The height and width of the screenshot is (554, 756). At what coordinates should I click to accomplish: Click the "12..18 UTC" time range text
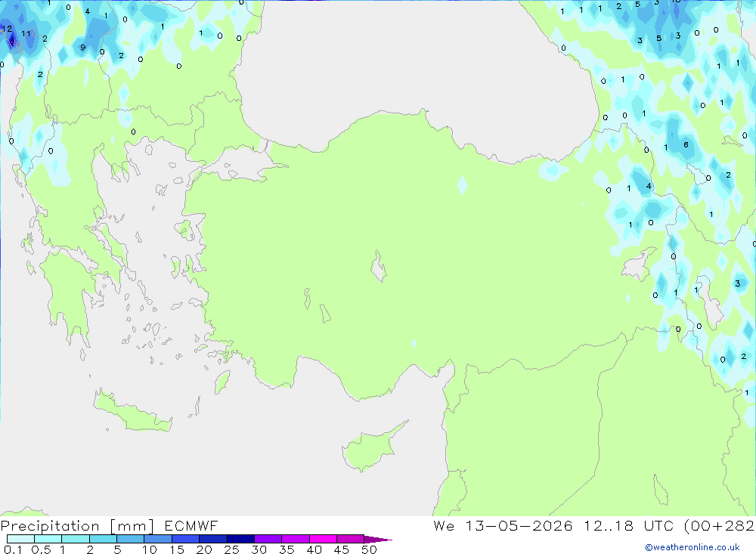click(628, 525)
